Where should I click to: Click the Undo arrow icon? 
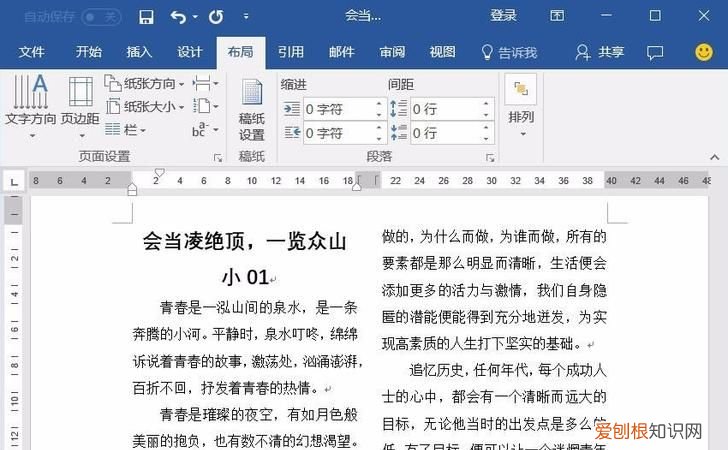tap(178, 17)
